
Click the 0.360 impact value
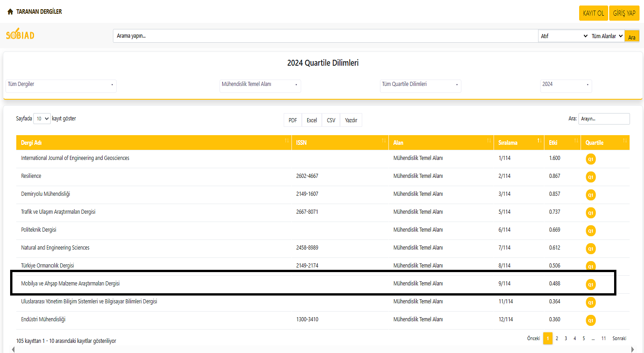tap(555, 319)
